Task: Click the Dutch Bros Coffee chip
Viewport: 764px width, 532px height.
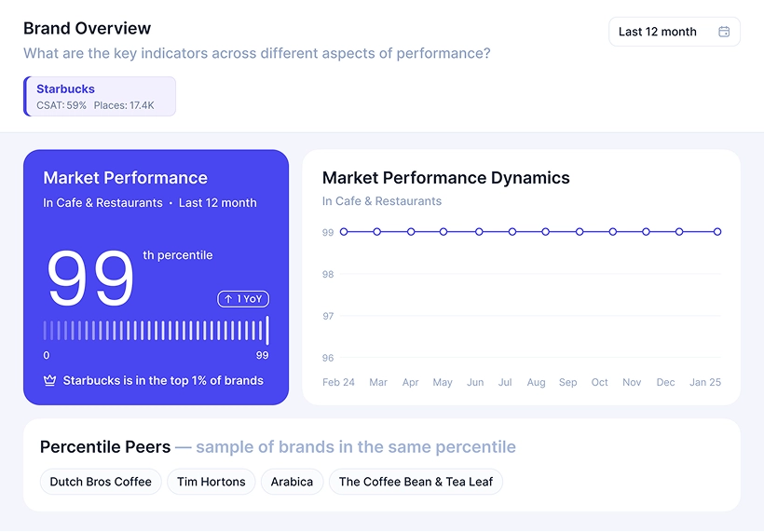Action: 101,482
